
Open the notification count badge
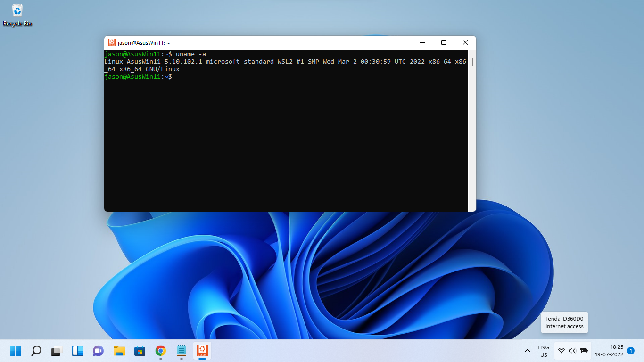631,351
